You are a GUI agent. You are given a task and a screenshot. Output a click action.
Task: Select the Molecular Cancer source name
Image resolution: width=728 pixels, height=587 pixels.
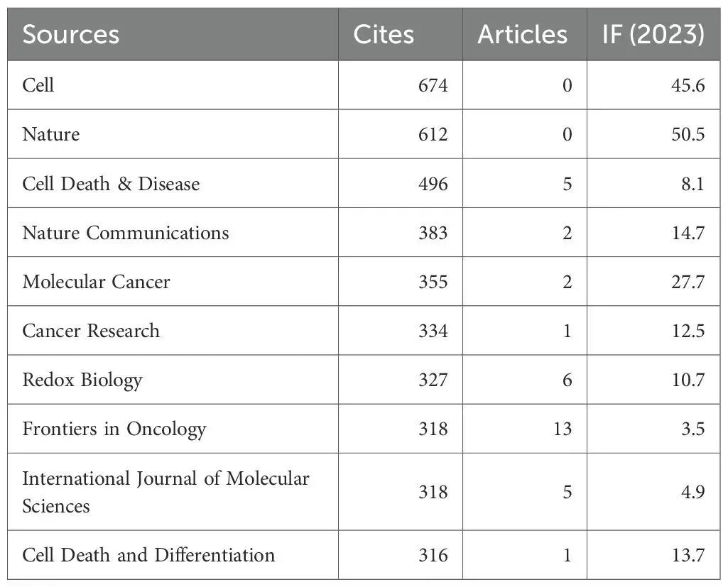[96, 282]
